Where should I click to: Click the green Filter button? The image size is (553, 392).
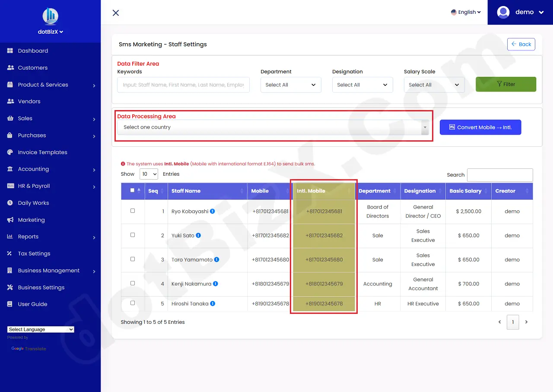coord(505,85)
